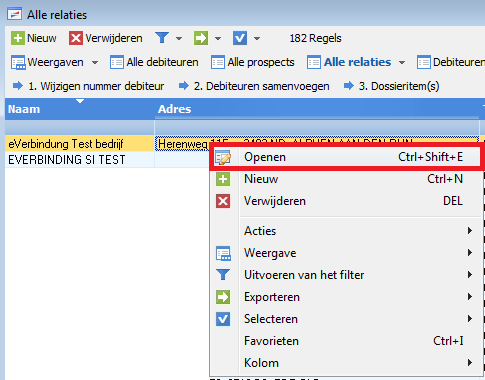Screen dimensions: 485x380
Task: Click the red X Verwijderen toolbar icon
Action: pos(76,38)
